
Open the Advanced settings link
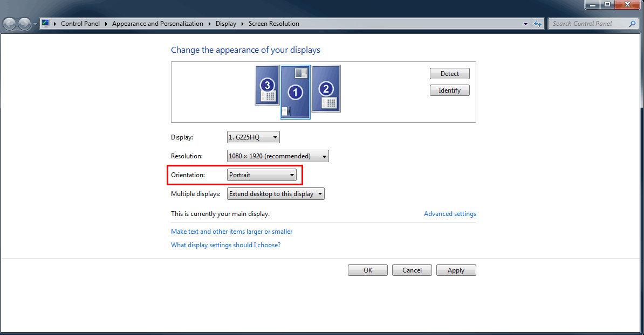pos(450,214)
